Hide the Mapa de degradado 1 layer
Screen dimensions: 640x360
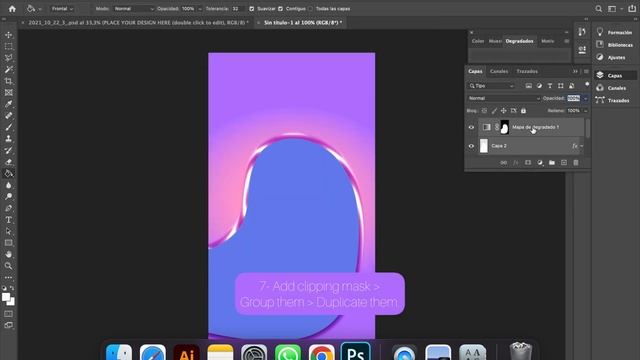pyautogui.click(x=471, y=127)
